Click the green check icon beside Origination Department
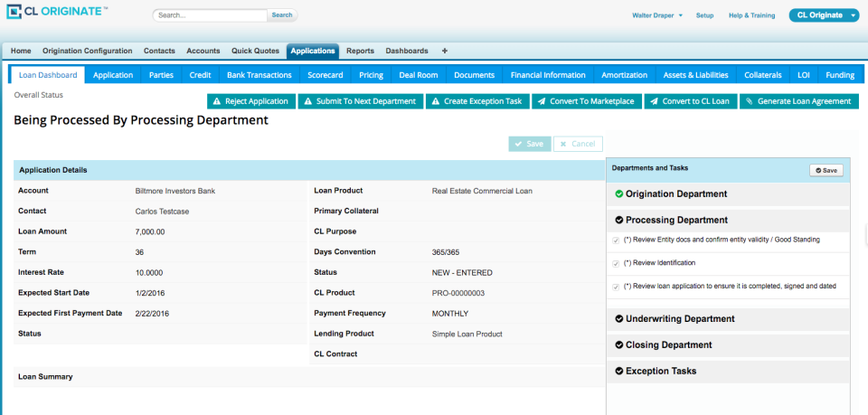Image resolution: width=868 pixels, height=415 pixels. point(618,194)
